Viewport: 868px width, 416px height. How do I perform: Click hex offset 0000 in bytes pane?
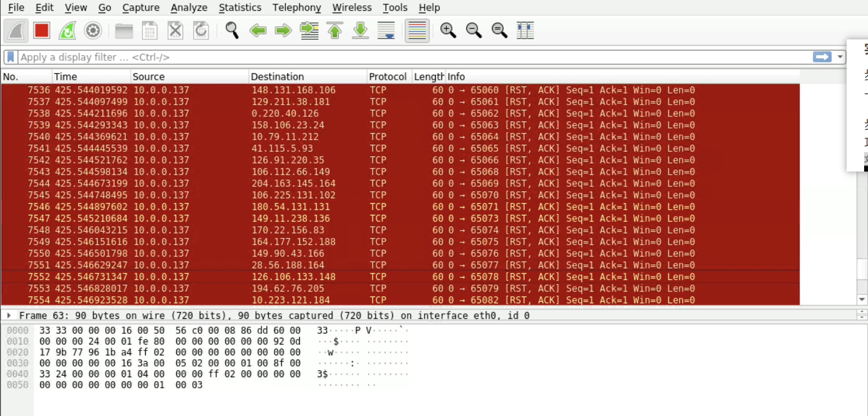(x=17, y=330)
